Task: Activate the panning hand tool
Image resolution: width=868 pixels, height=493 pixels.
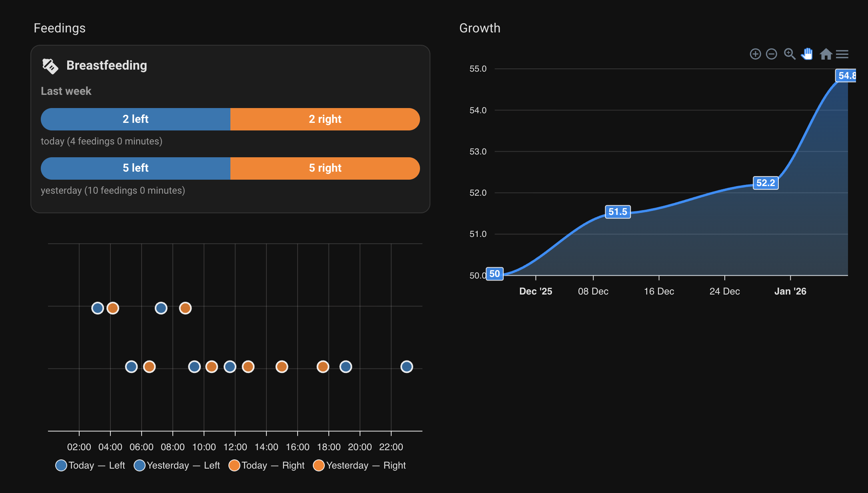Action: [807, 54]
